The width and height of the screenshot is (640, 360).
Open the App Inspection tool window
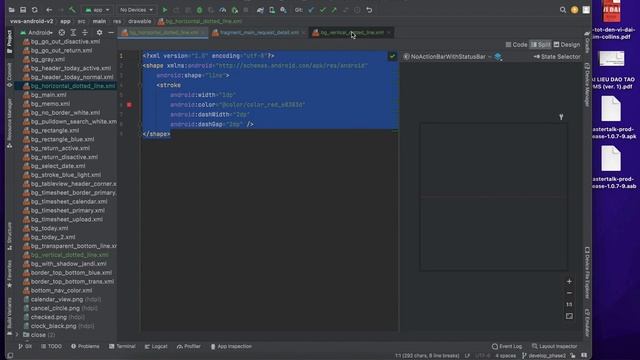pos(231,346)
